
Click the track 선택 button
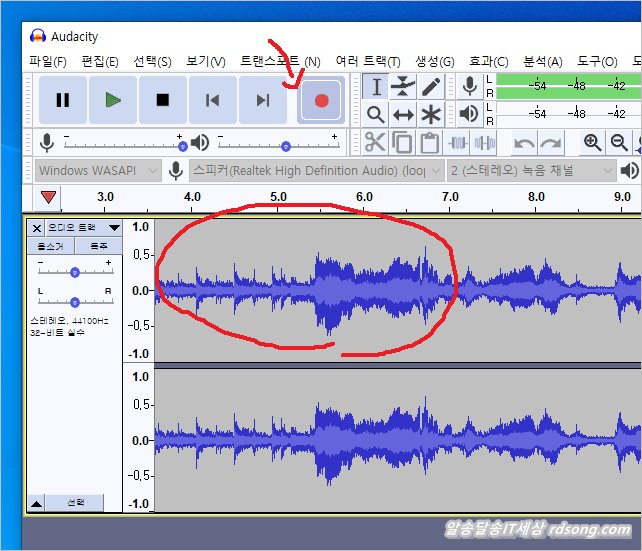pyautogui.click(x=75, y=503)
